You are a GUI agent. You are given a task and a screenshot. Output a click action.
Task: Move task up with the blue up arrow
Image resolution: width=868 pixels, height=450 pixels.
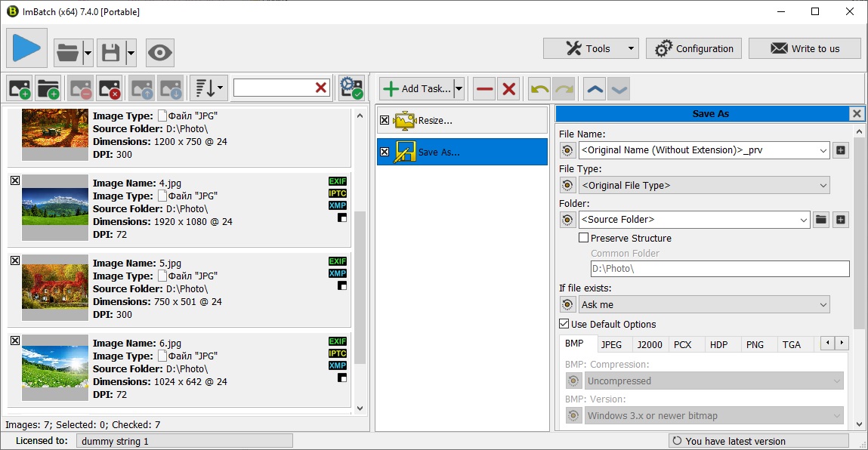coord(595,89)
